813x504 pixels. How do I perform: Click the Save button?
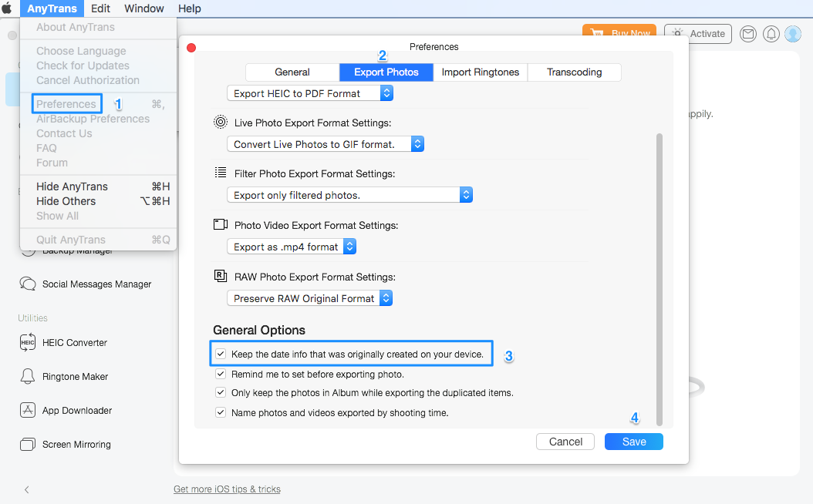pyautogui.click(x=633, y=442)
